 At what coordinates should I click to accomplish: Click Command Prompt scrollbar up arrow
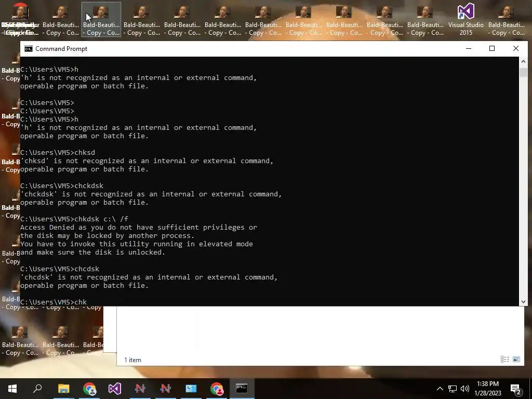coord(523,61)
